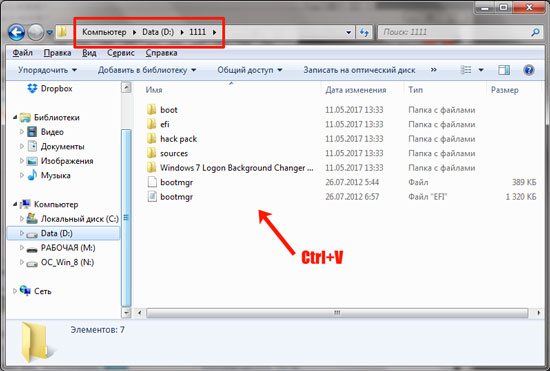This screenshot has width=550, height=371.
Task: Open the address bar history dropdown
Action: 348,32
